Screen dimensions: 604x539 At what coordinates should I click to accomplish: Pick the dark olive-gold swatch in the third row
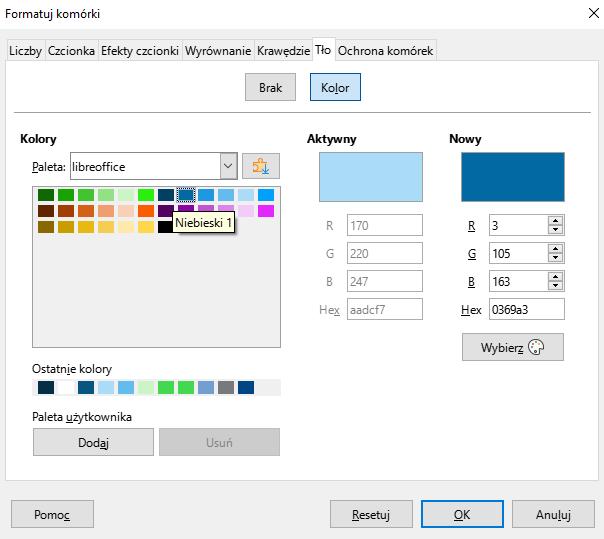[x=46, y=227]
